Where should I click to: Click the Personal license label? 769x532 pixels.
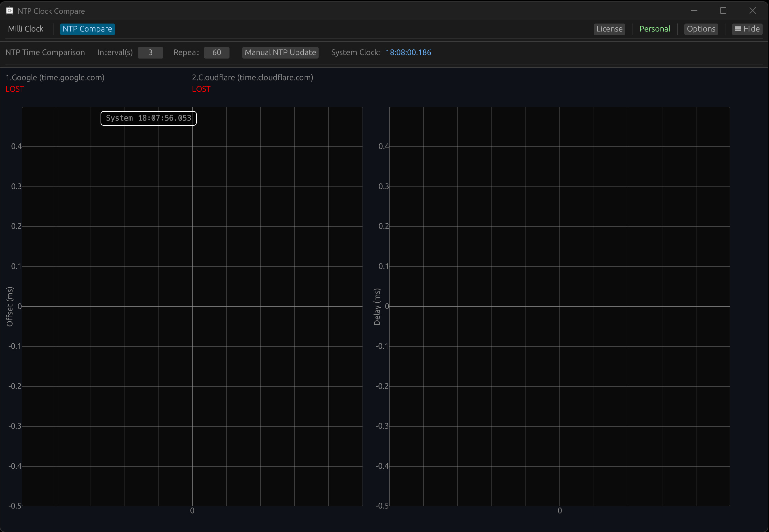[654, 29]
